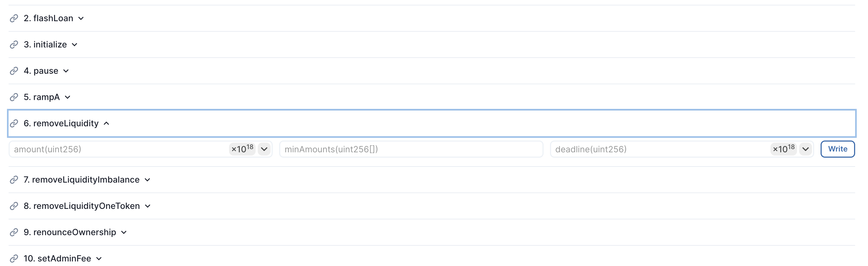The image size is (868, 266).
Task: Click link icon beside rampA
Action: (x=14, y=97)
